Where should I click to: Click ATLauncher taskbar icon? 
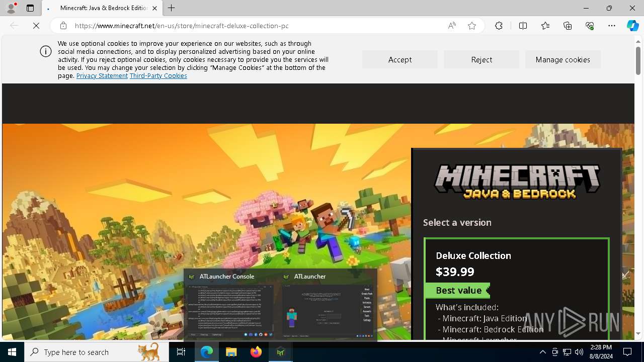click(281, 352)
